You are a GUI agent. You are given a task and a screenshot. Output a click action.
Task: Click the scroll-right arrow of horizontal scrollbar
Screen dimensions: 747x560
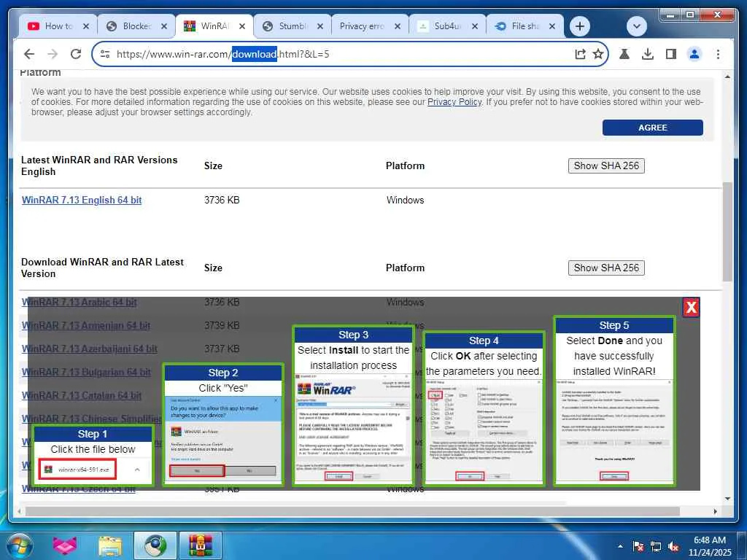point(715,511)
